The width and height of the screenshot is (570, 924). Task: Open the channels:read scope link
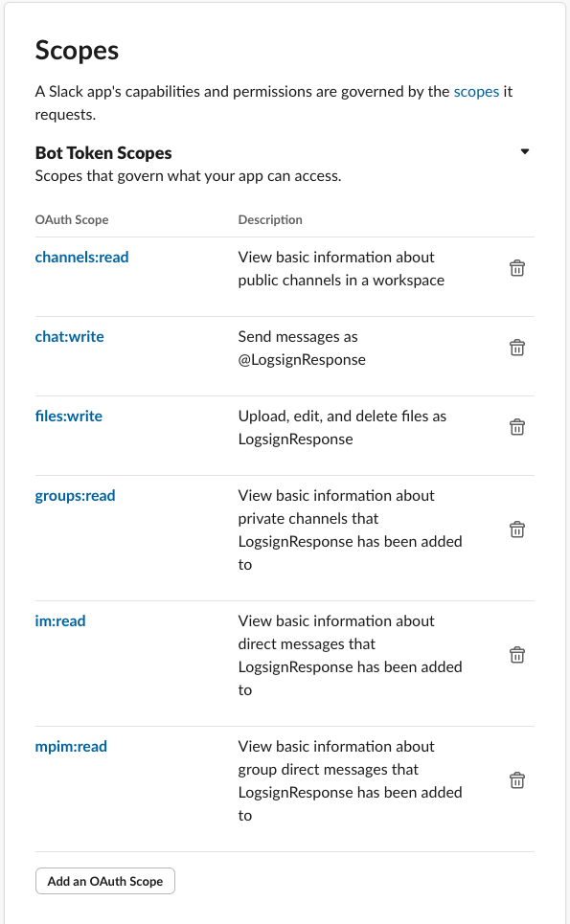[x=81, y=257]
